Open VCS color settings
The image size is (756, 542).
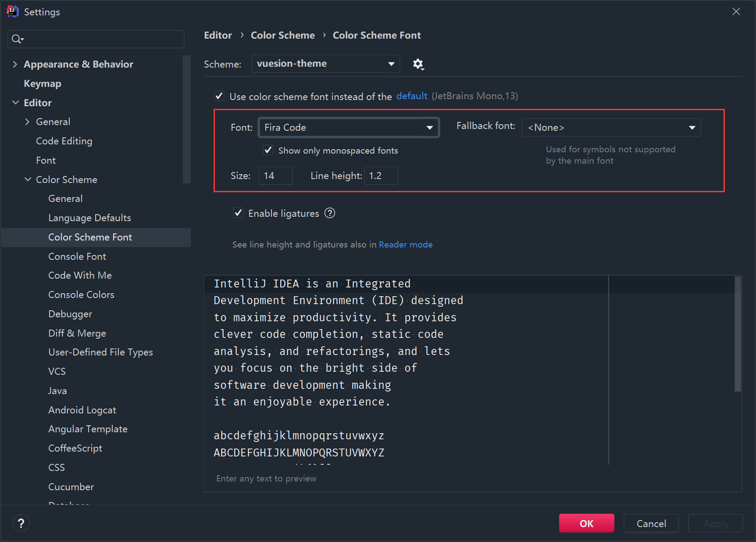[x=57, y=371]
